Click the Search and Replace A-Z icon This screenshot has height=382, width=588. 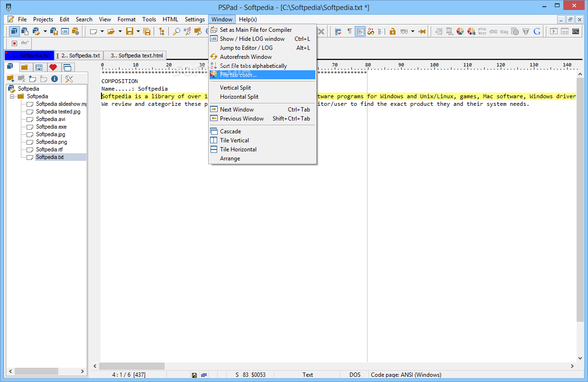187,31
